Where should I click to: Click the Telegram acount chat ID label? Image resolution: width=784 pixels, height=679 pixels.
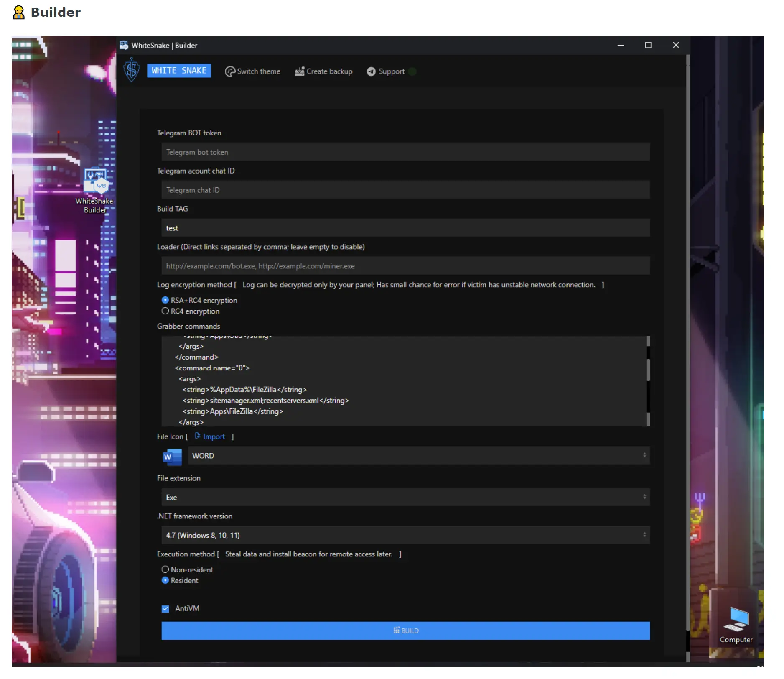(196, 171)
